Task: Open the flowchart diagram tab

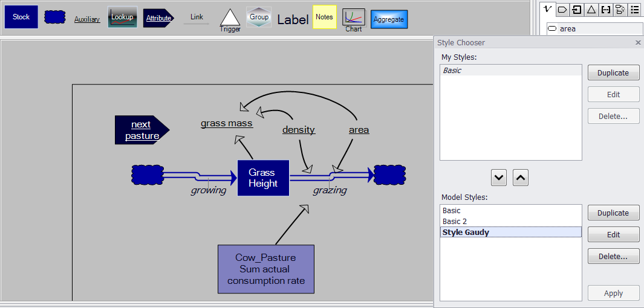Action: tap(620, 10)
